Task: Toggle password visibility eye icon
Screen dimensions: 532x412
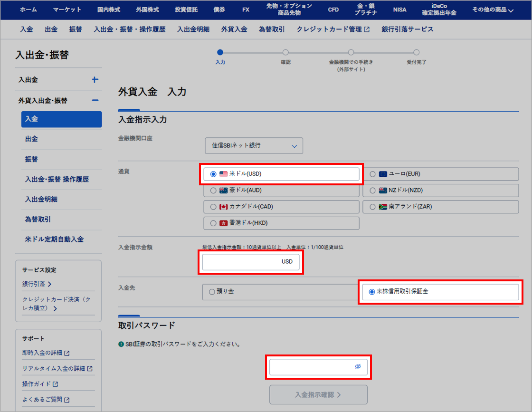Action: (358, 366)
